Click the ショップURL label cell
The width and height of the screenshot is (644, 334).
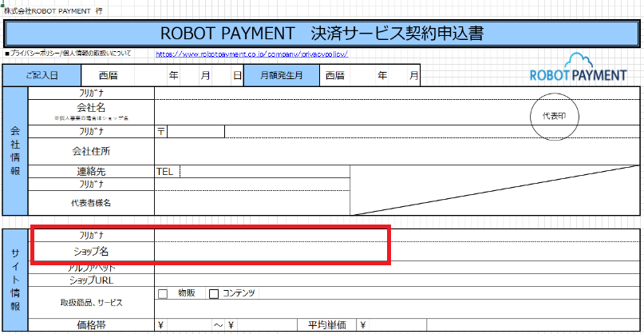point(91,280)
